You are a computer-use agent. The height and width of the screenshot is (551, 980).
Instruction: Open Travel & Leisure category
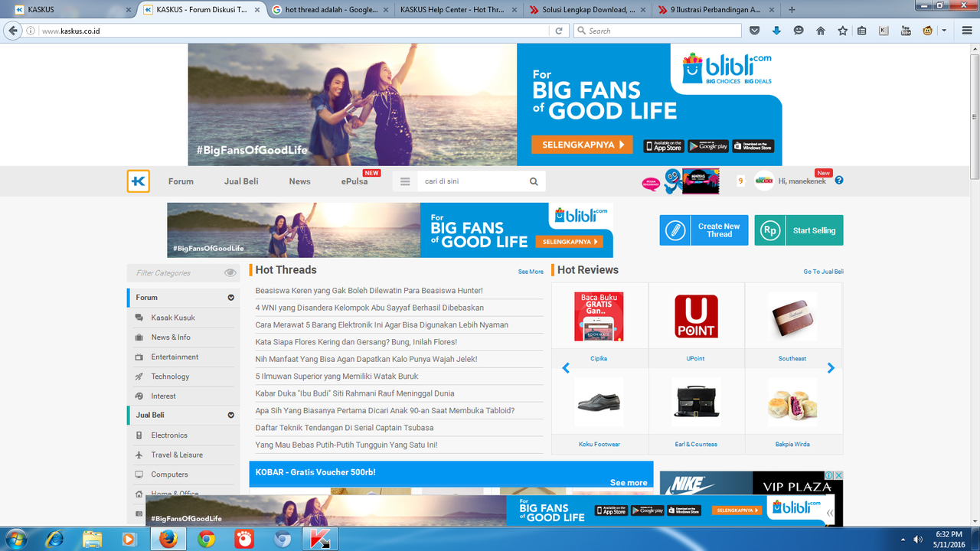click(177, 455)
